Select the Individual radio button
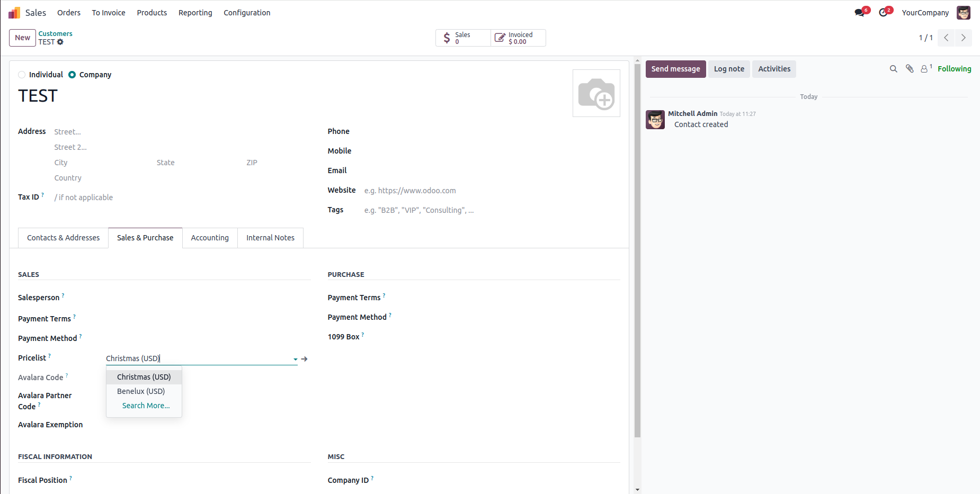 coord(22,75)
